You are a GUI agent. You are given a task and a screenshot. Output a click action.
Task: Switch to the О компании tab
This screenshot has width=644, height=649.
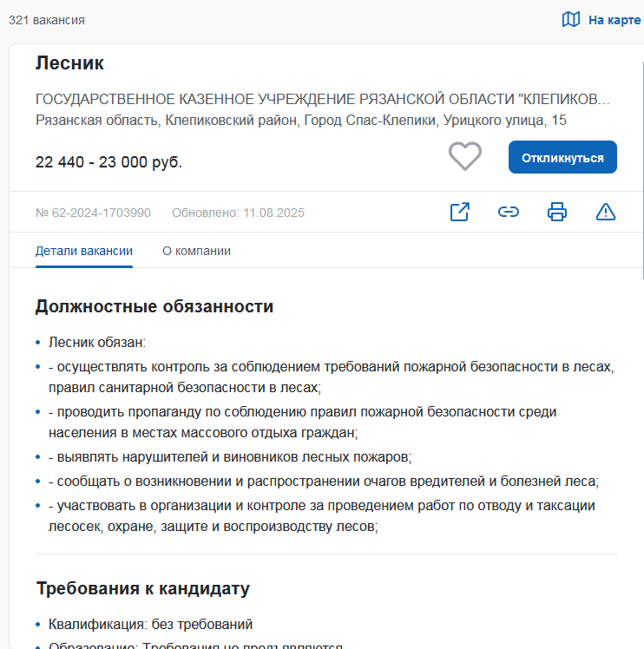click(x=196, y=252)
